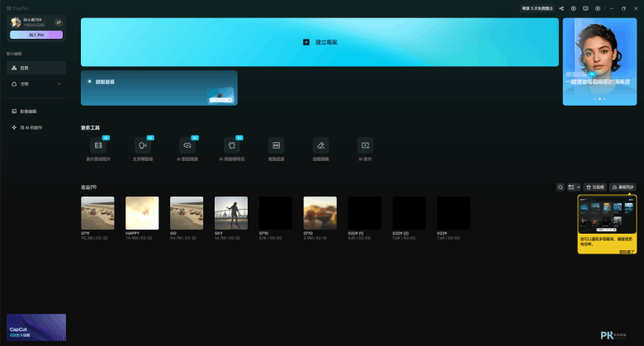Dismiss the yellow tooltip with 我知道了
Image resolution: width=644 pixels, height=346 pixels.
627,252
